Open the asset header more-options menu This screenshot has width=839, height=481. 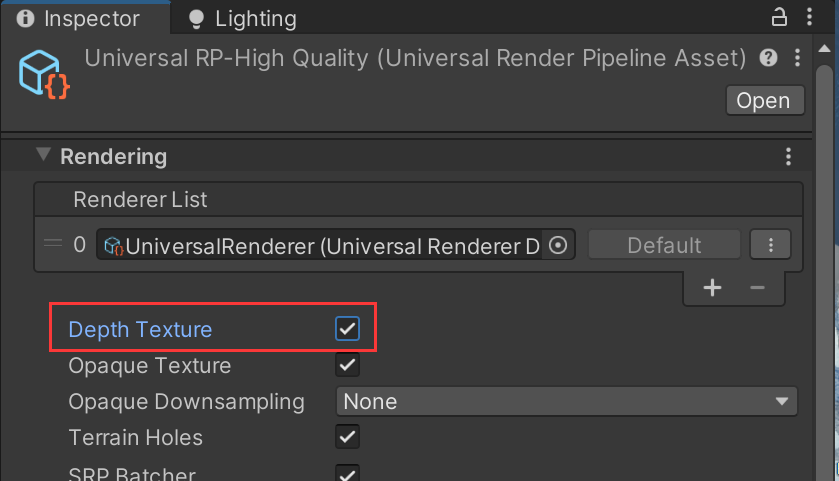(797, 57)
